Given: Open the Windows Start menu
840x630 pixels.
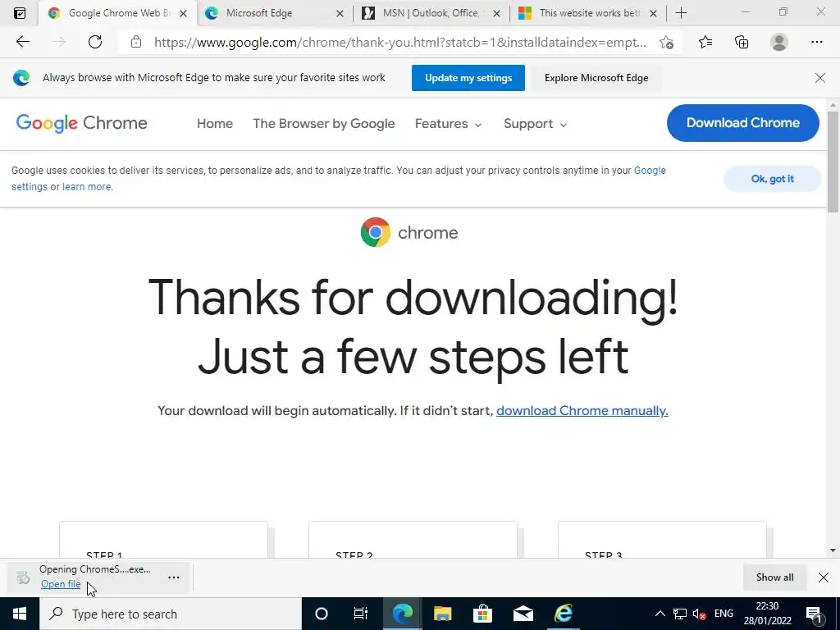Looking at the screenshot, I should tap(20, 614).
